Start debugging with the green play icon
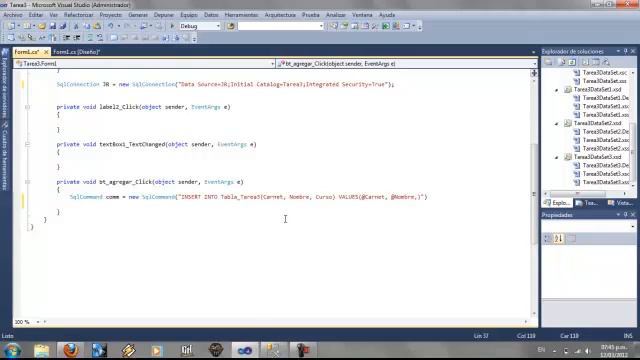Screen dimensions: 640x360 [x=172, y=26]
